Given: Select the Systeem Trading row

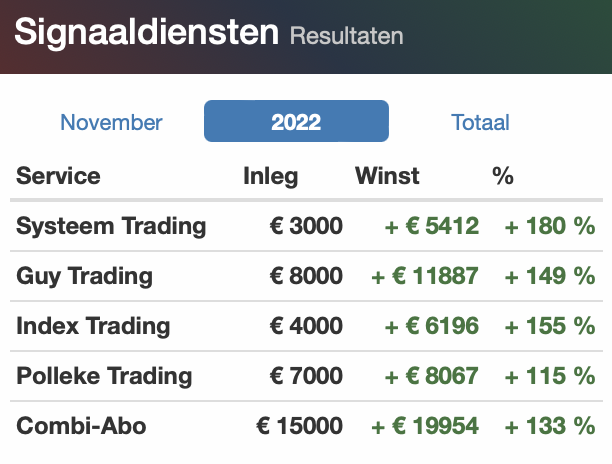Looking at the screenshot, I should click(x=111, y=226).
